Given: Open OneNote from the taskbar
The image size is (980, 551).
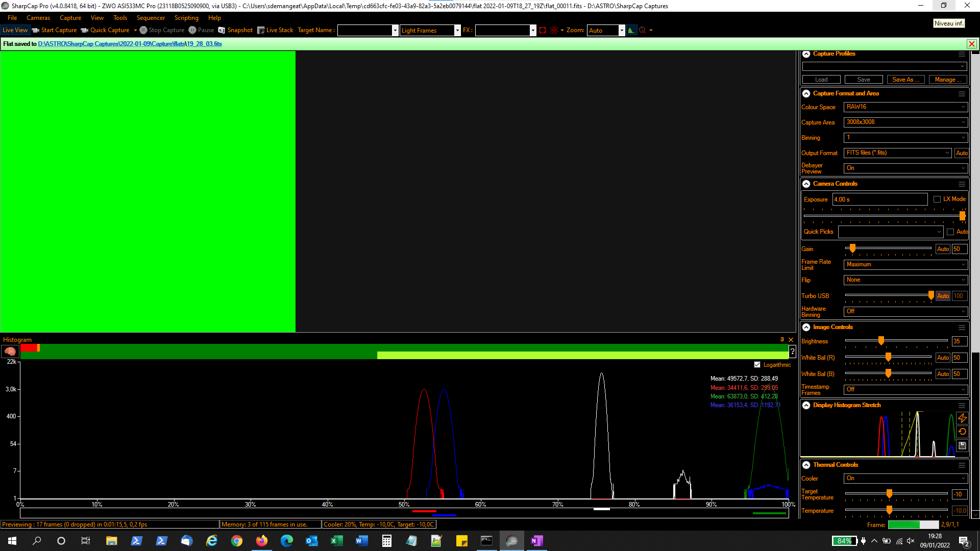Looking at the screenshot, I should [536, 541].
